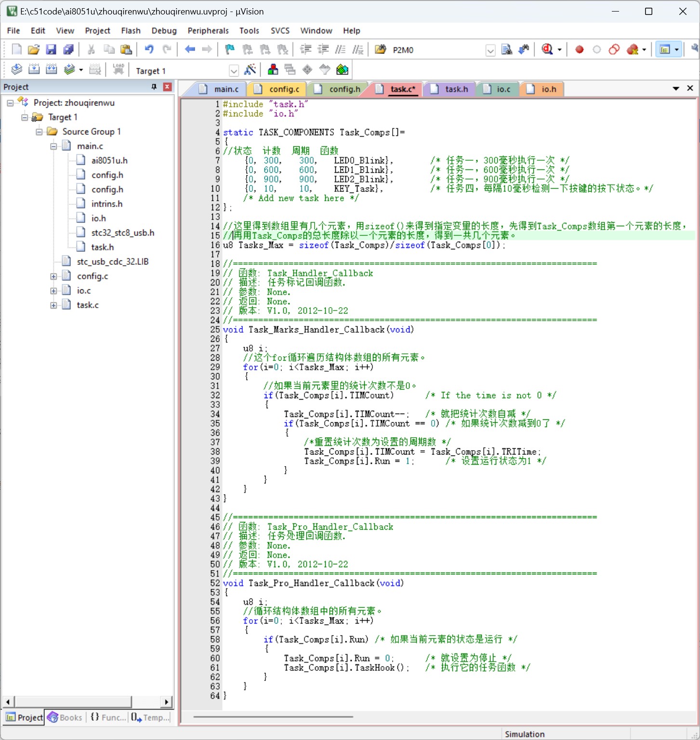
Task: Close the active editor tab
Action: (x=690, y=88)
